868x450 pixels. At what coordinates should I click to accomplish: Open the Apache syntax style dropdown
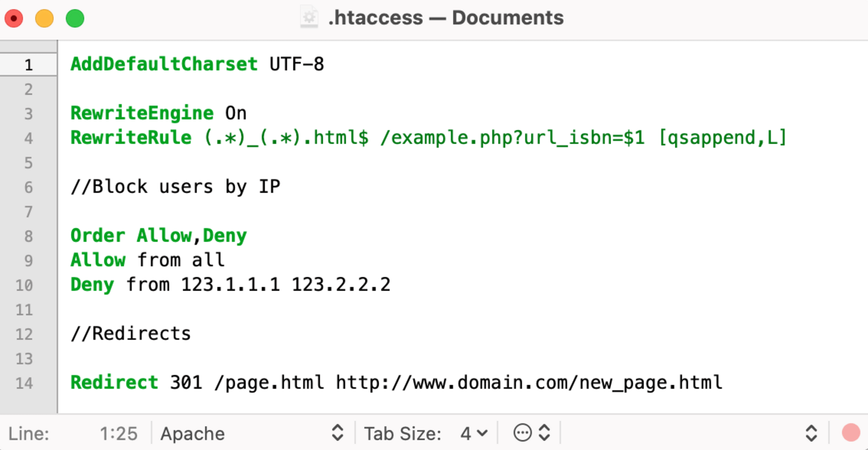tap(193, 433)
